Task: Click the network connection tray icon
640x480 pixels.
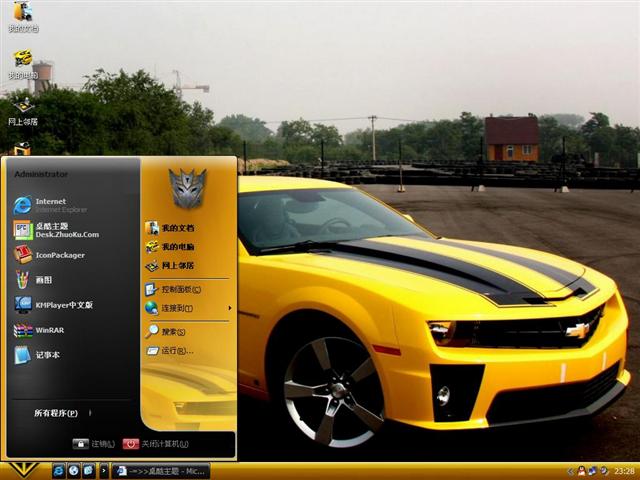Action: coord(593,471)
